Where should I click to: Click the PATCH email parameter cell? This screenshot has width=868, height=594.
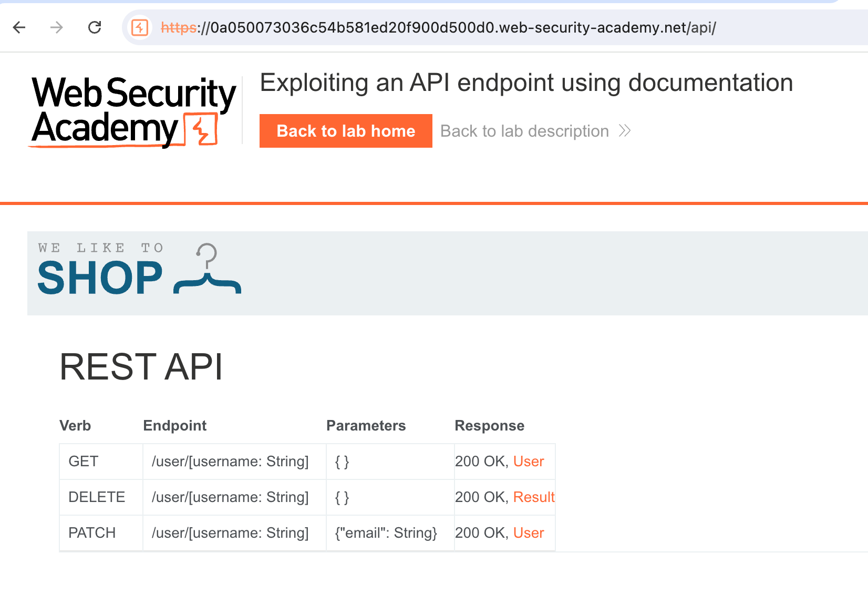(x=386, y=533)
